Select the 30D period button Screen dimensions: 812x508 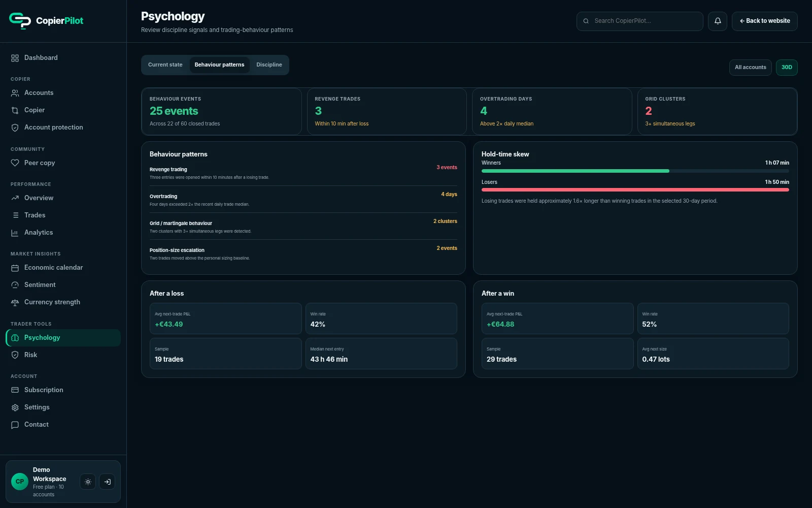tap(787, 68)
